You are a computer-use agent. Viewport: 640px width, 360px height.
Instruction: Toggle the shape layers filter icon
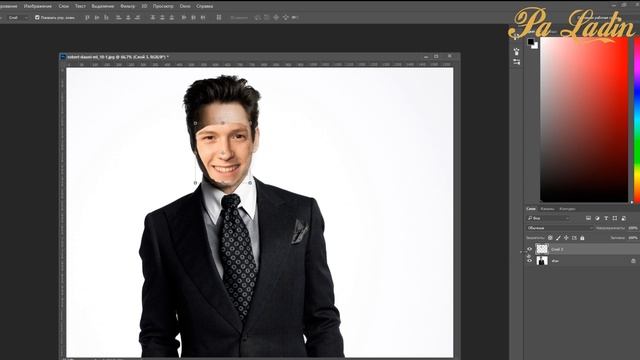pyautogui.click(x=615, y=218)
